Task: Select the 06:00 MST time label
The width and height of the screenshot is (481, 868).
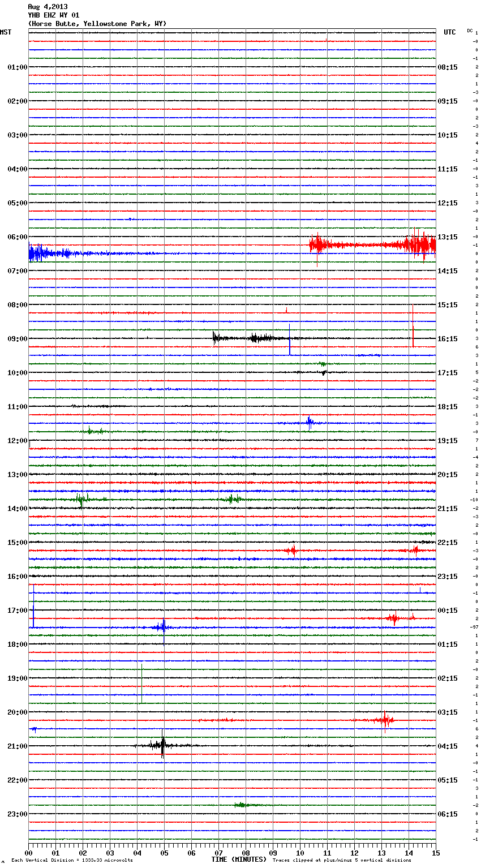Action: [18, 237]
